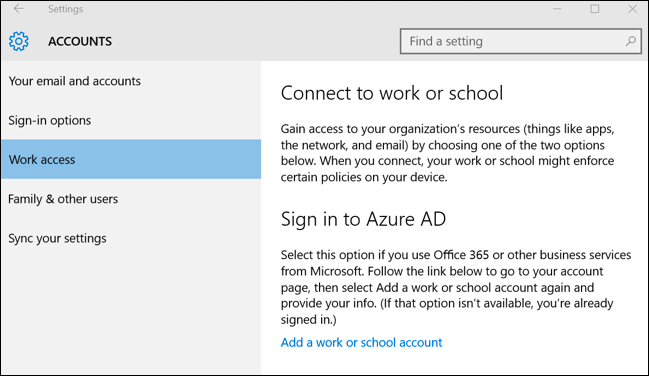Click the paragraph about organization's resources

(447, 153)
